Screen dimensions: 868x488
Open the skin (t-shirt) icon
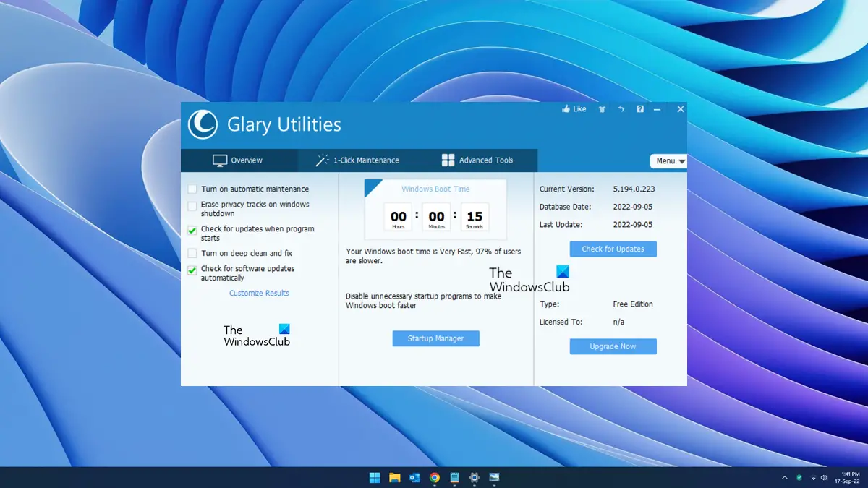[601, 109]
